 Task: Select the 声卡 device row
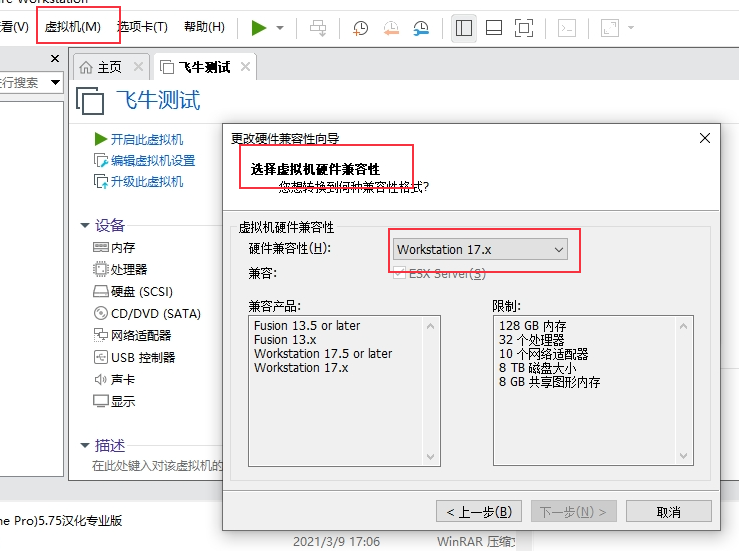115,379
